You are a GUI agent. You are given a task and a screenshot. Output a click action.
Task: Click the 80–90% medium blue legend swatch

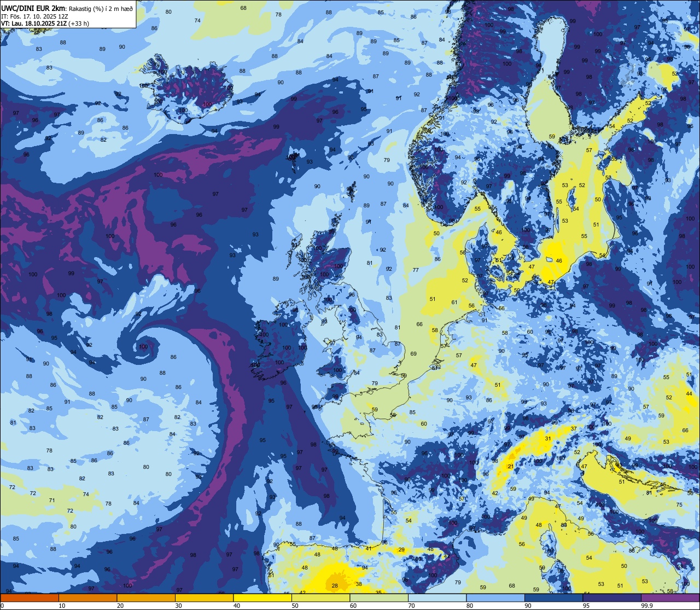pos(495,597)
